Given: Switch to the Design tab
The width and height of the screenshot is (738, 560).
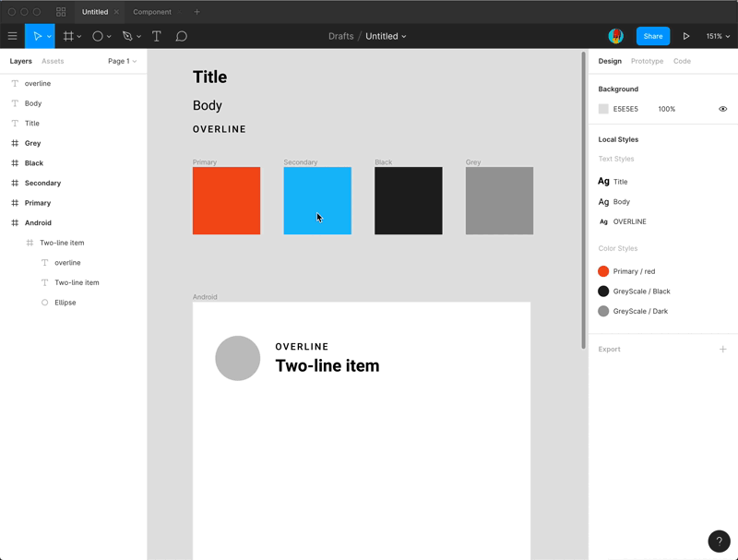Looking at the screenshot, I should coord(610,61).
